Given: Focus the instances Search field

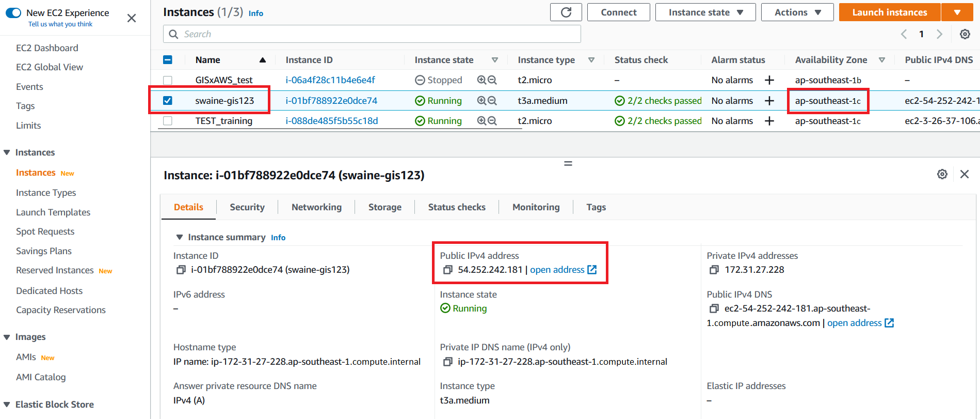Looking at the screenshot, I should pyautogui.click(x=372, y=34).
